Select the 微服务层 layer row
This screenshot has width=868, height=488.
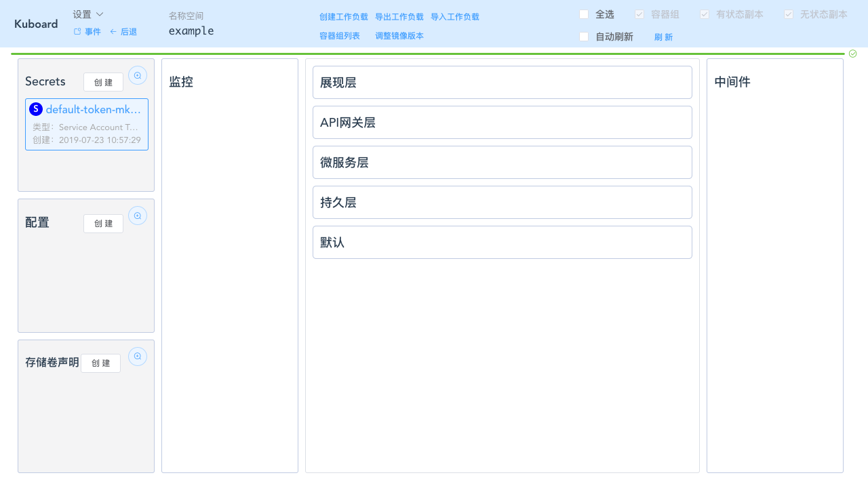502,162
